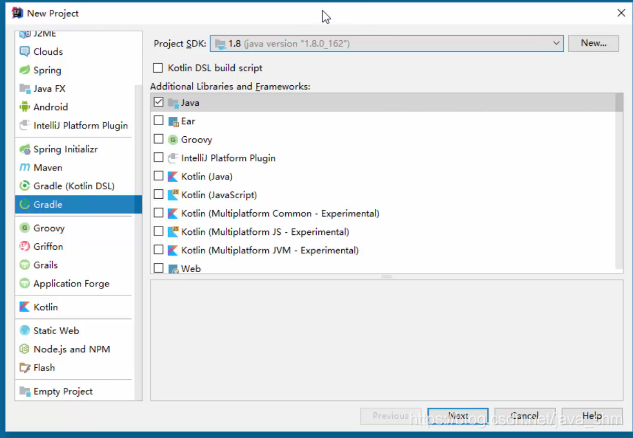Click the frameworks list vertical scrollbar
The image size is (633, 438).
[619, 181]
